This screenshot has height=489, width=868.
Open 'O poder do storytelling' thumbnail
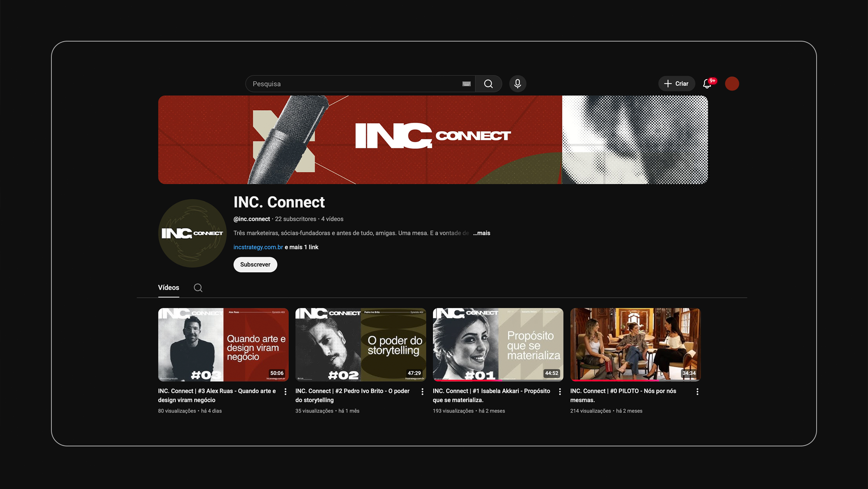click(x=360, y=344)
